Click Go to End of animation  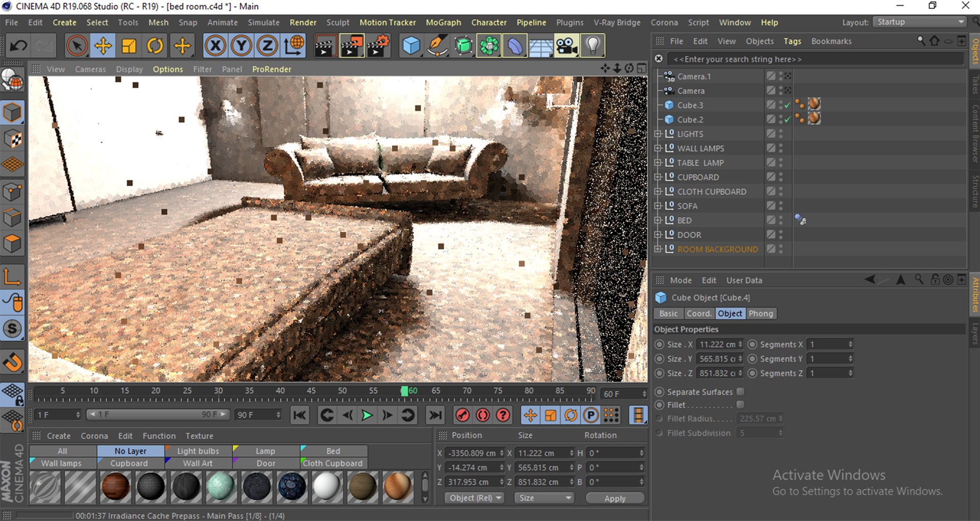click(x=435, y=415)
